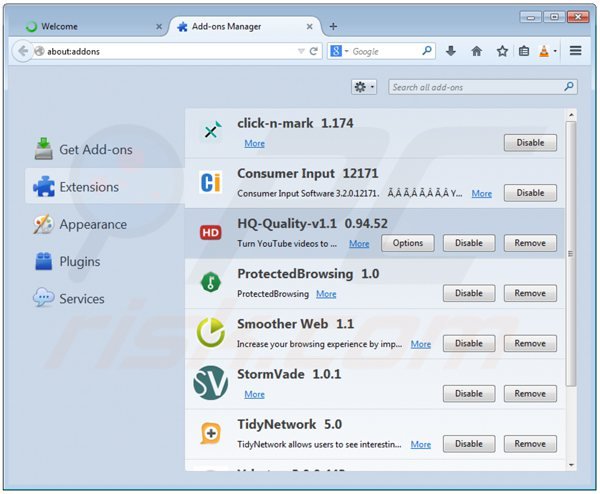
Task: Open the URL bar history dropdown
Action: click(301, 51)
